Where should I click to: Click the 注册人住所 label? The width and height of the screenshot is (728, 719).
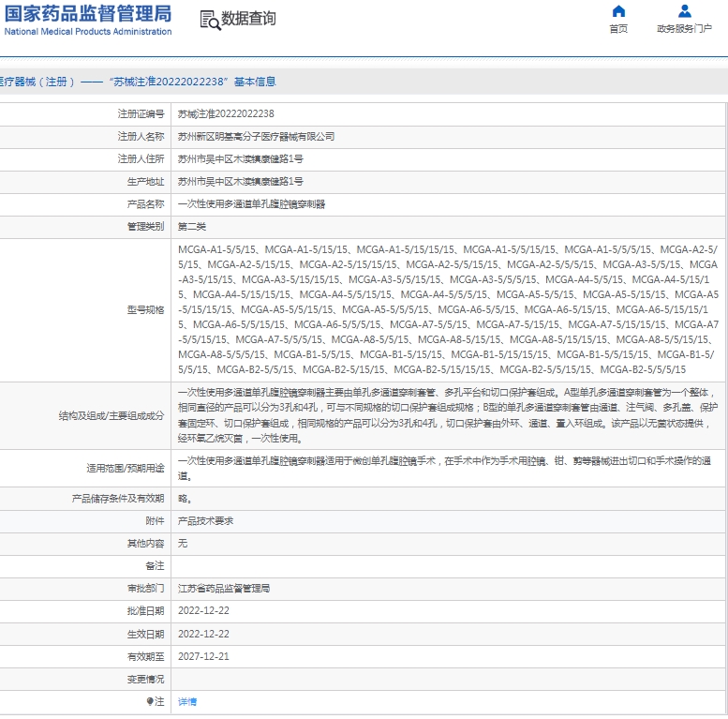tap(141, 158)
